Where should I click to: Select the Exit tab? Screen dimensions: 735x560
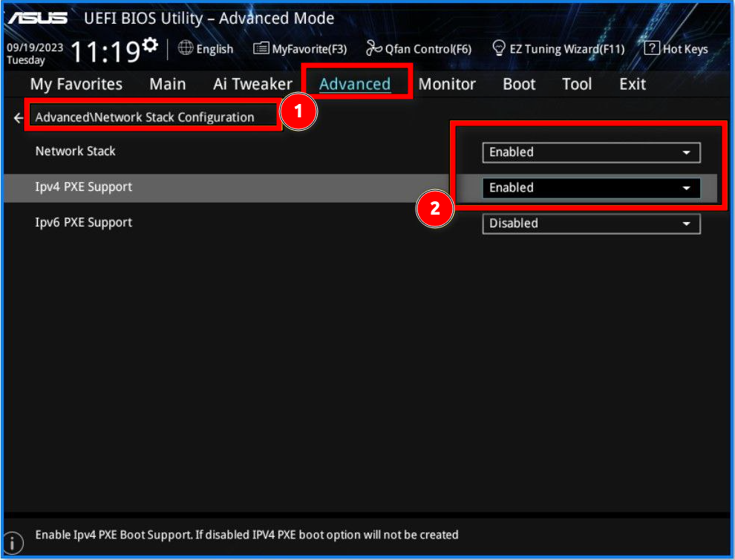pos(633,84)
